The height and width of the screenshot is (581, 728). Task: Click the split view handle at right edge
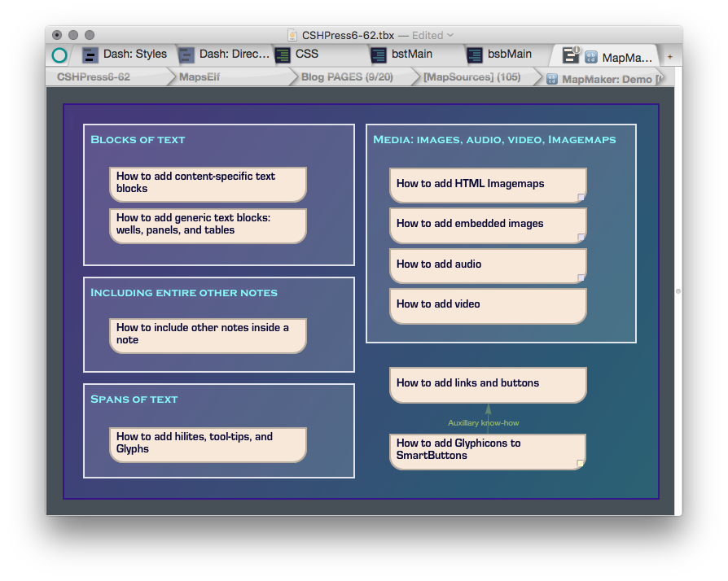pyautogui.click(x=678, y=291)
